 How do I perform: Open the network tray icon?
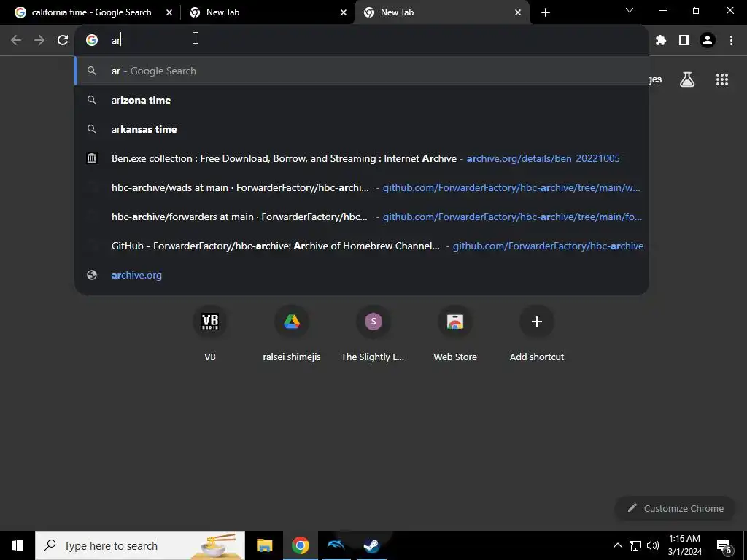(635, 545)
